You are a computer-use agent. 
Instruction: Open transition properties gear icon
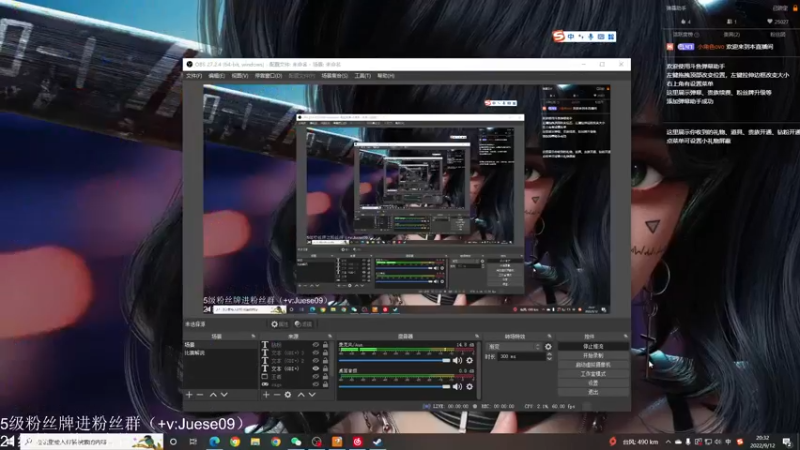tap(548, 346)
